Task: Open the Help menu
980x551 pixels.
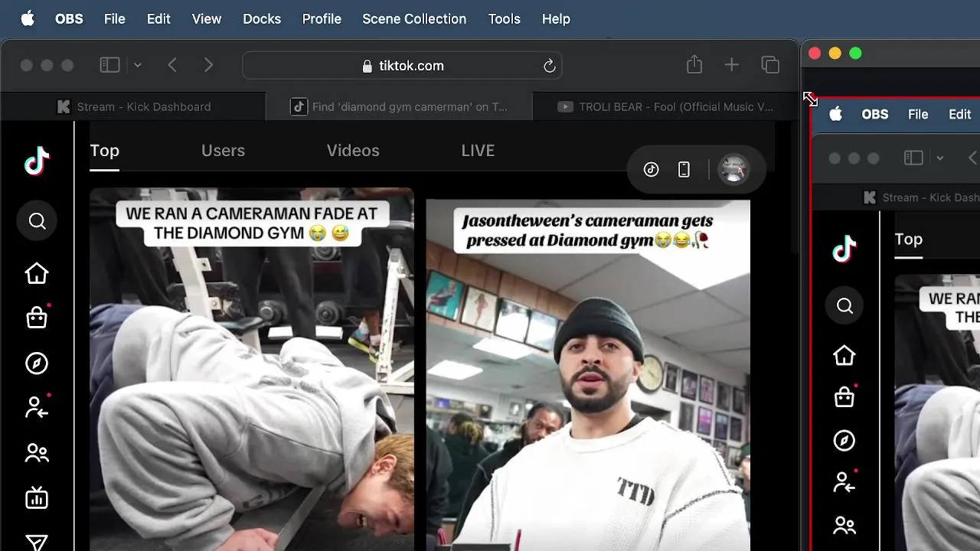Action: 556,19
